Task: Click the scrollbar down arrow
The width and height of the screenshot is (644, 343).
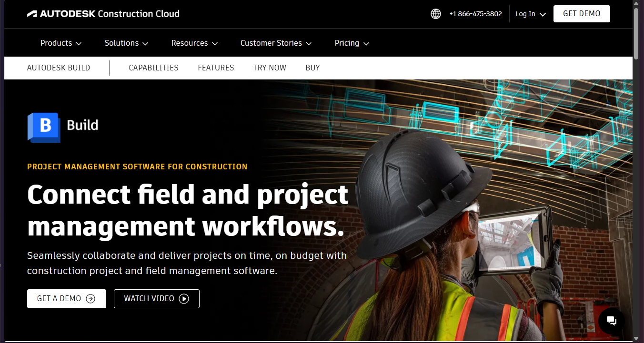Action: pos(636,339)
